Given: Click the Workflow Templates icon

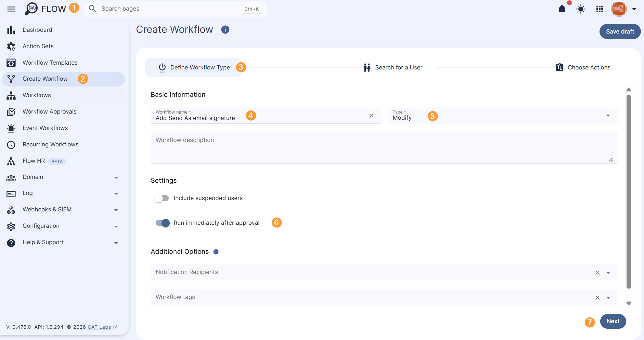Looking at the screenshot, I should pos(11,63).
